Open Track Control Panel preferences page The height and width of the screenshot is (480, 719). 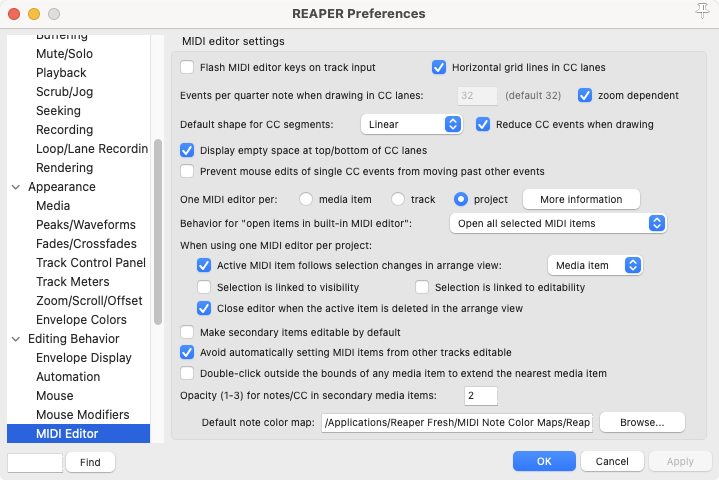92,263
